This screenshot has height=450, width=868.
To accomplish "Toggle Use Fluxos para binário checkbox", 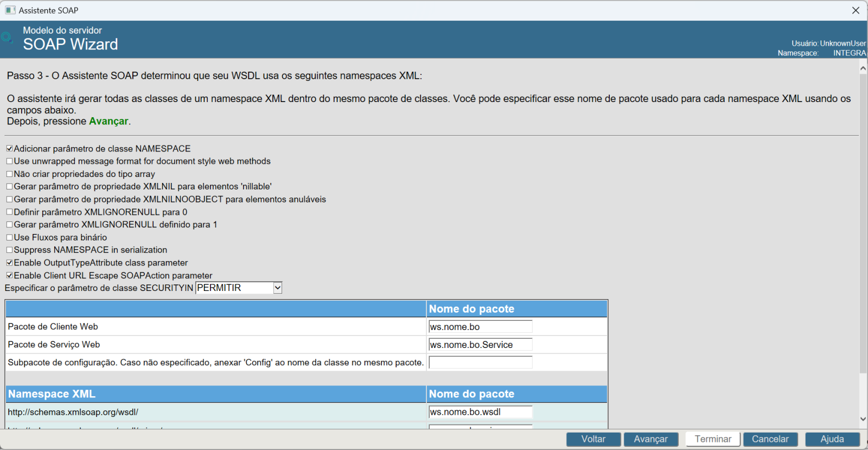I will coord(9,238).
